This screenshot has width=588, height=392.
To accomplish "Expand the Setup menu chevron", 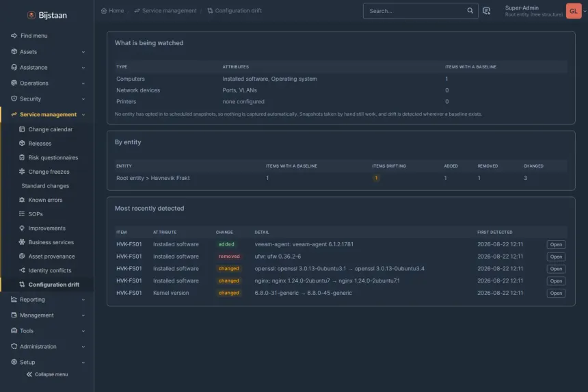I will pos(83,363).
